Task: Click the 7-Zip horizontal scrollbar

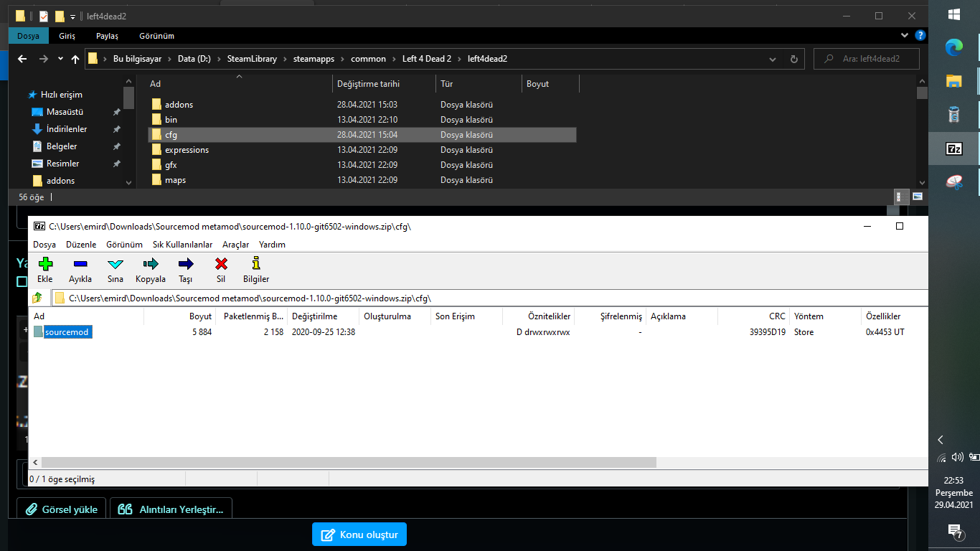Action: pyautogui.click(x=349, y=463)
